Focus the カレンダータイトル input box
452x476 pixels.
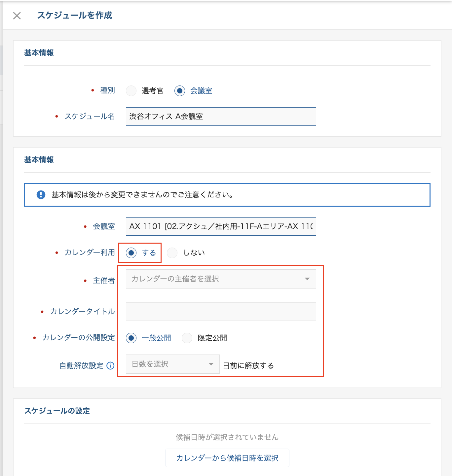pos(221,312)
